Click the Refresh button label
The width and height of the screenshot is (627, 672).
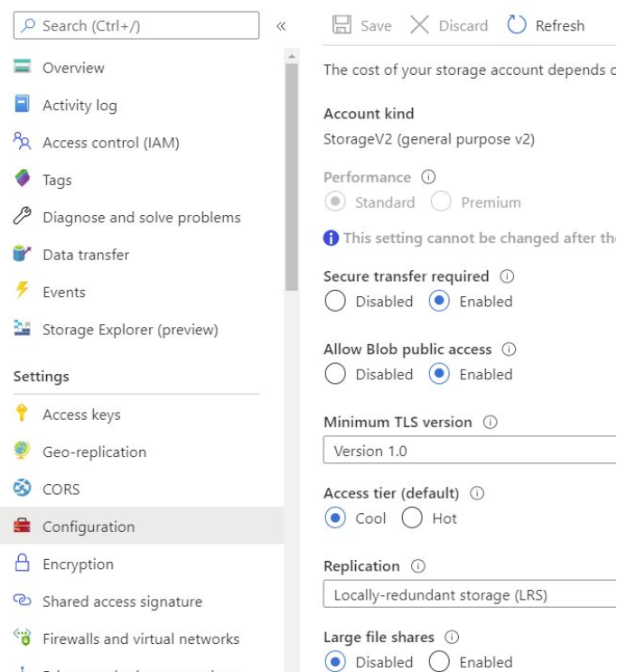(560, 26)
